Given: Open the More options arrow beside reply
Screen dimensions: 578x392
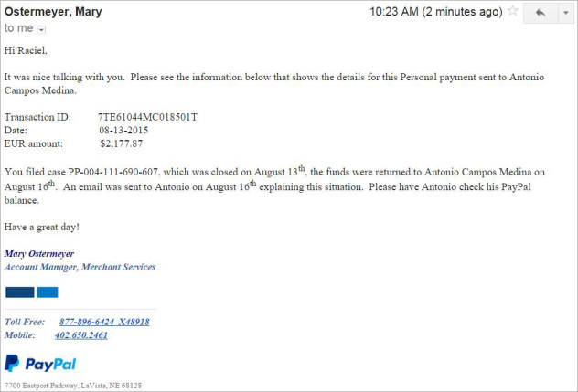Looking at the screenshot, I should click(x=566, y=13).
